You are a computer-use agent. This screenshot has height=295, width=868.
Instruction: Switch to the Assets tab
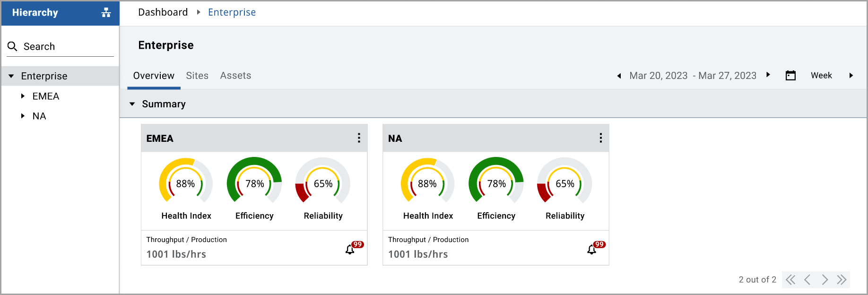click(x=235, y=76)
